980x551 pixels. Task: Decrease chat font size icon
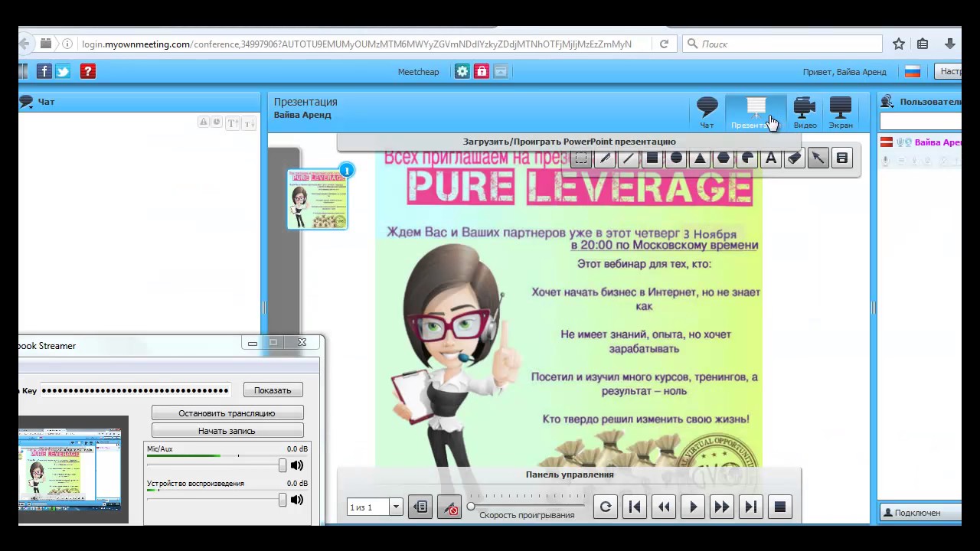pyautogui.click(x=249, y=122)
